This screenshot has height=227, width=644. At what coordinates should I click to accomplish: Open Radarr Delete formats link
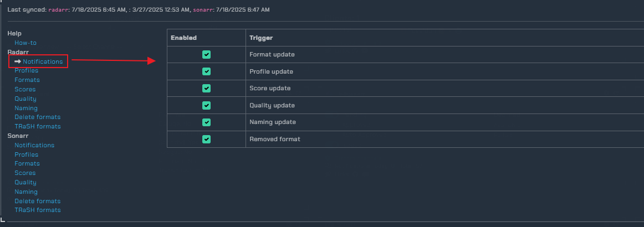click(37, 117)
